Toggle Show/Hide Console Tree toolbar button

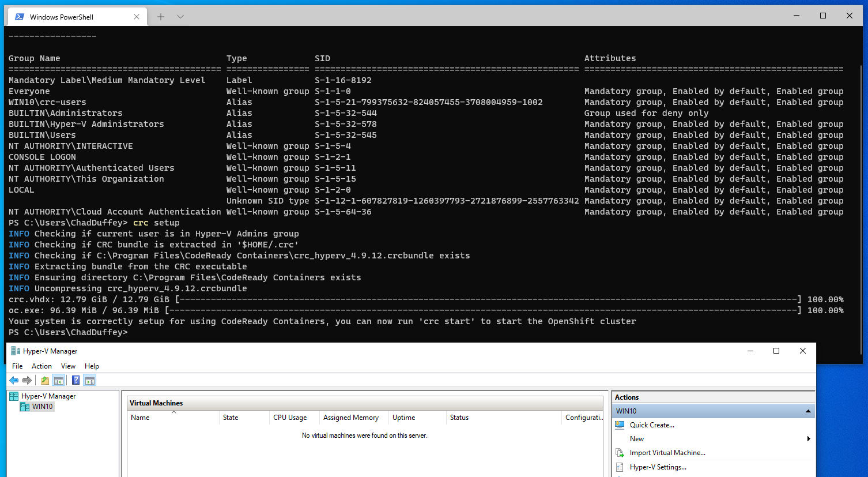point(58,380)
